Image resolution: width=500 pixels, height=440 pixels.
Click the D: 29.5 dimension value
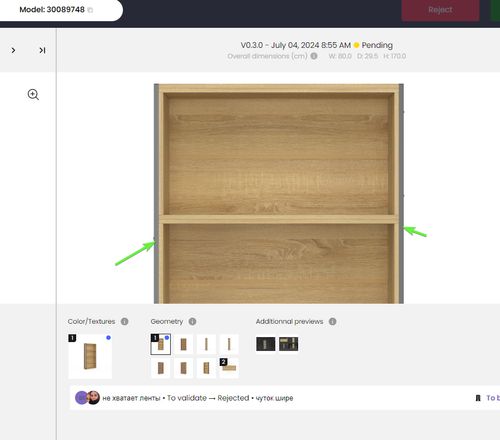[x=368, y=56]
